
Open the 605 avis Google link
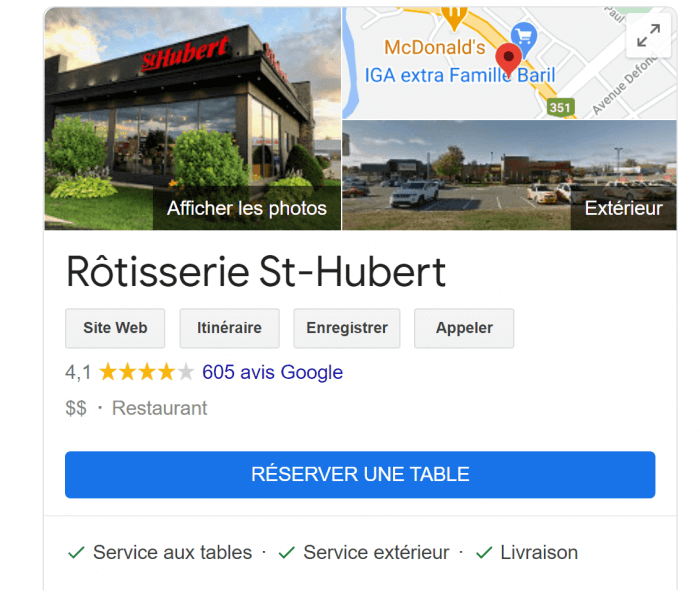[x=272, y=372]
